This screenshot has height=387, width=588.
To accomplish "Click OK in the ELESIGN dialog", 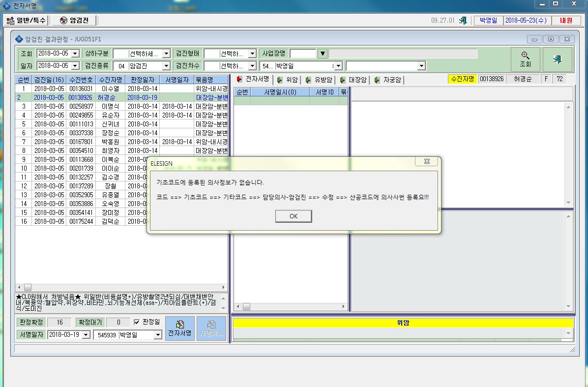I will (294, 216).
